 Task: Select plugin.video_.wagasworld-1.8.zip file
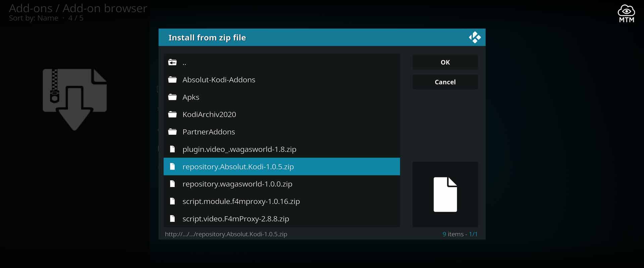pyautogui.click(x=282, y=149)
